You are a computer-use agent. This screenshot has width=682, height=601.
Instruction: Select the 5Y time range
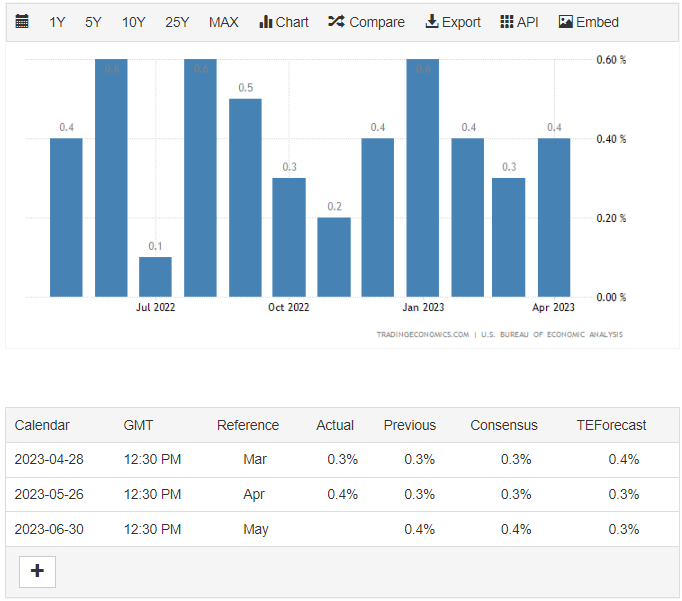(x=93, y=22)
